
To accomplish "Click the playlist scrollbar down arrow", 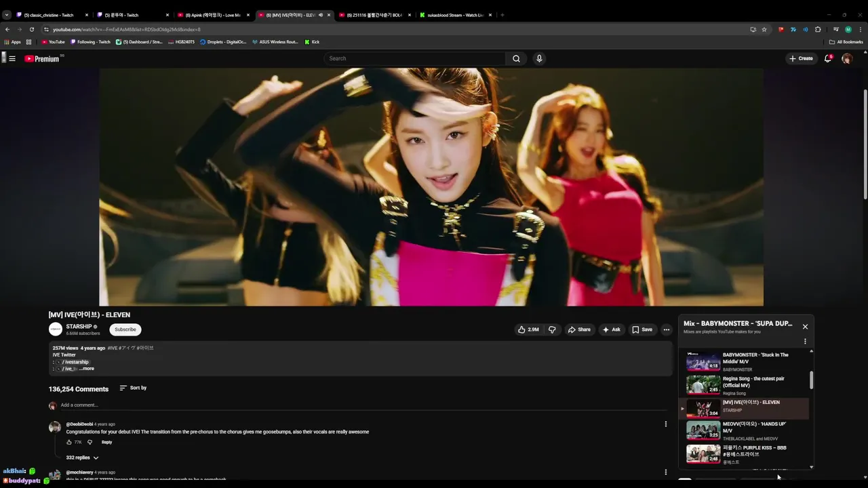I will click(811, 467).
